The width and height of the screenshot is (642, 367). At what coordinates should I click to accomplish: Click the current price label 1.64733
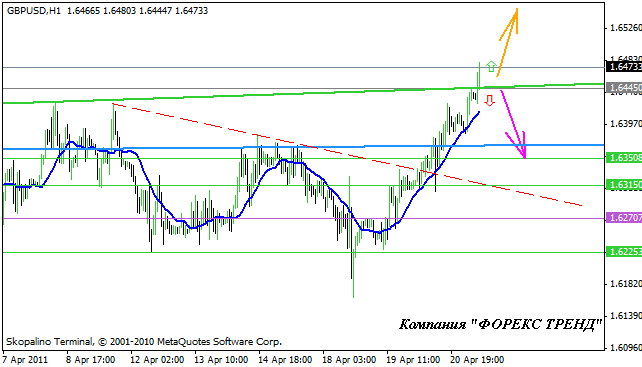point(624,66)
